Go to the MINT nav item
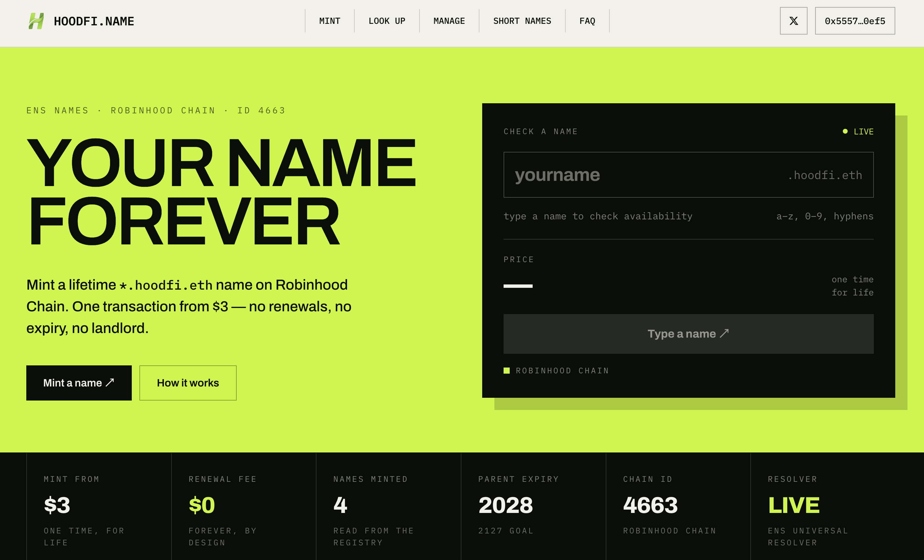Image resolution: width=924 pixels, height=560 pixels. point(330,21)
